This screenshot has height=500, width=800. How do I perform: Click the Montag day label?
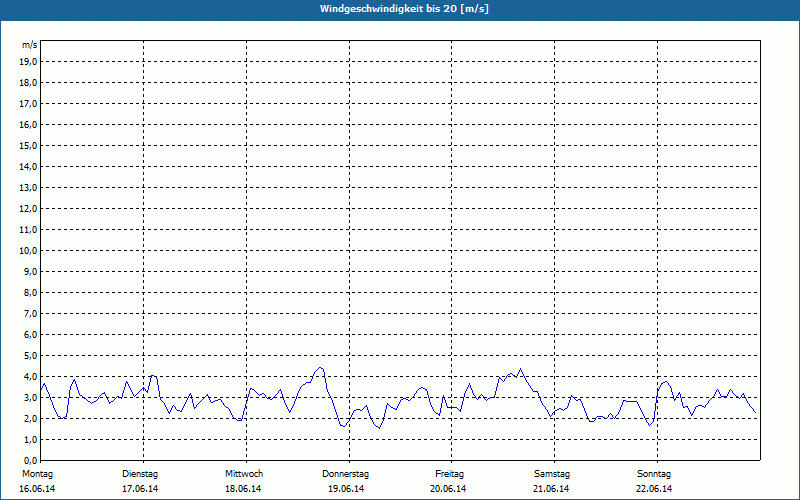pyautogui.click(x=35, y=473)
